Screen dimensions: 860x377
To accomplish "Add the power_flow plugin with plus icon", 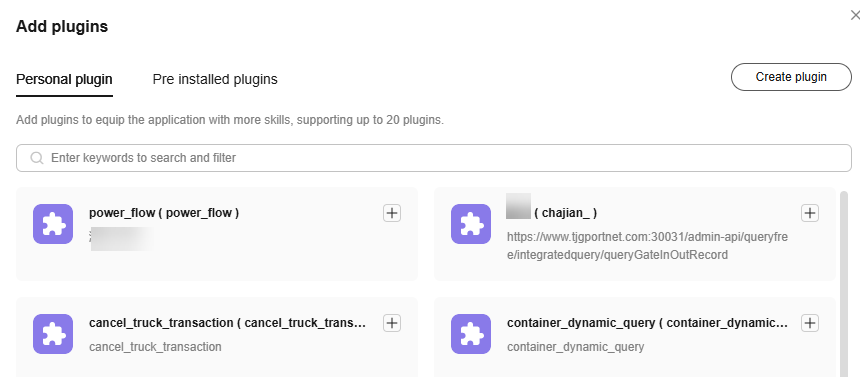I will [x=392, y=213].
